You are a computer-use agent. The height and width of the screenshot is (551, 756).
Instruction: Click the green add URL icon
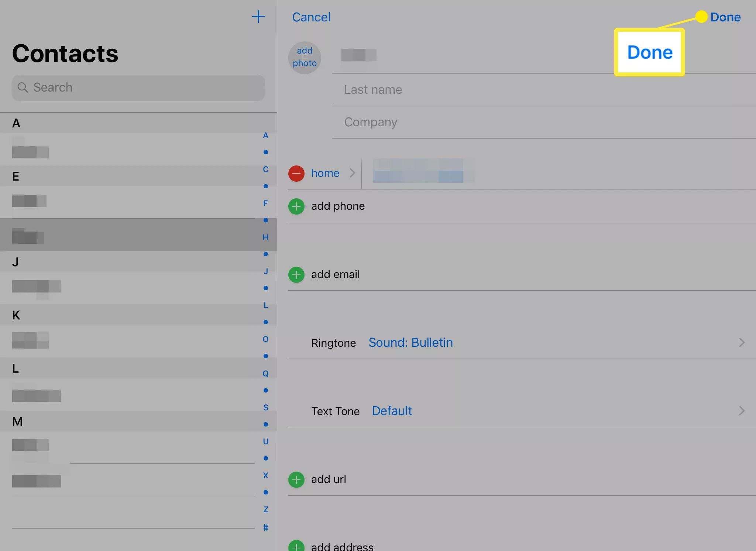point(296,479)
